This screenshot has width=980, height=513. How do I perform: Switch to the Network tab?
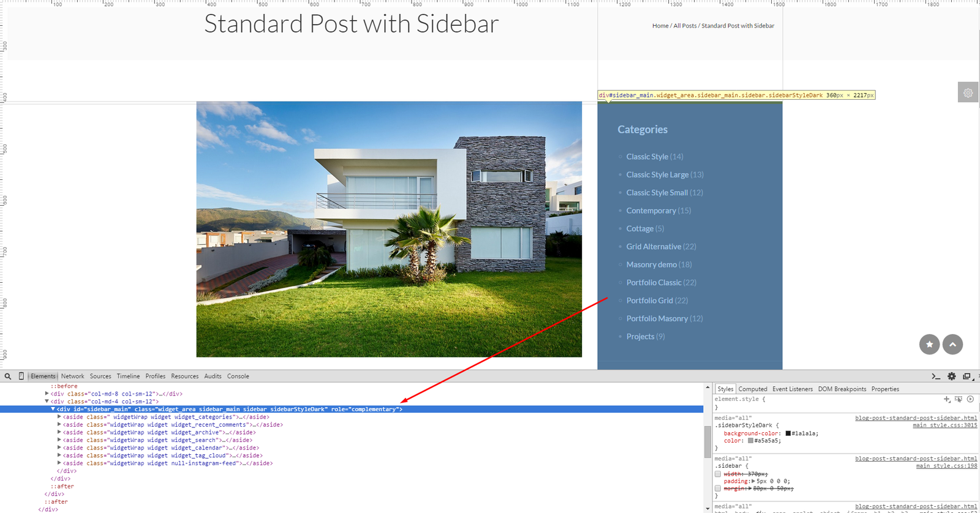coord(72,376)
